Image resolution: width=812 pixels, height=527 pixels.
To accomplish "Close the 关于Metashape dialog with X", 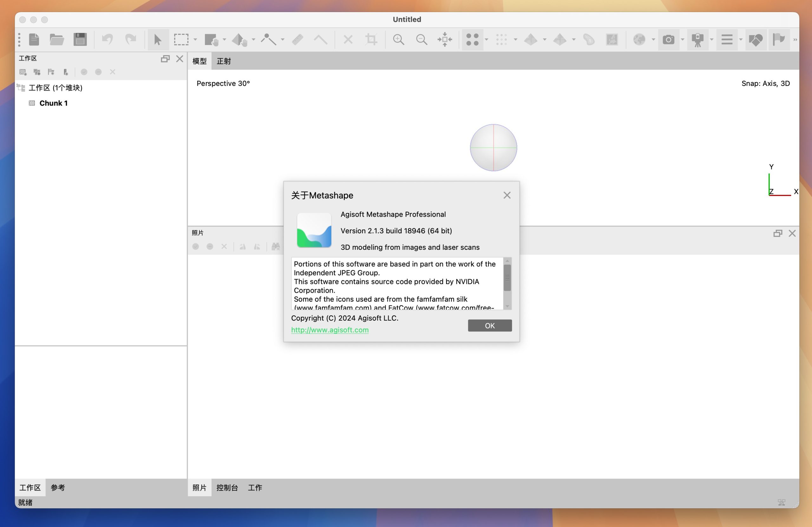I will point(507,195).
